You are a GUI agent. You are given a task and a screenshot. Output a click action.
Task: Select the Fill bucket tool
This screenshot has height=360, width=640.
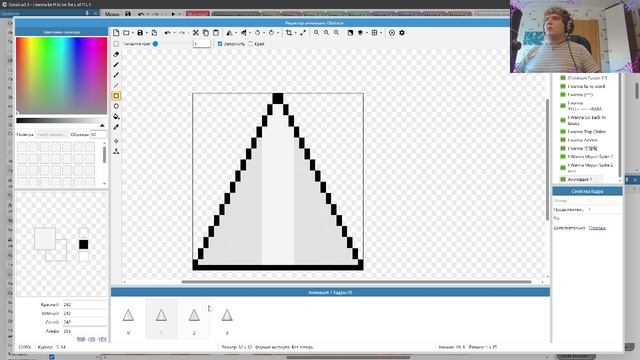pos(116,117)
